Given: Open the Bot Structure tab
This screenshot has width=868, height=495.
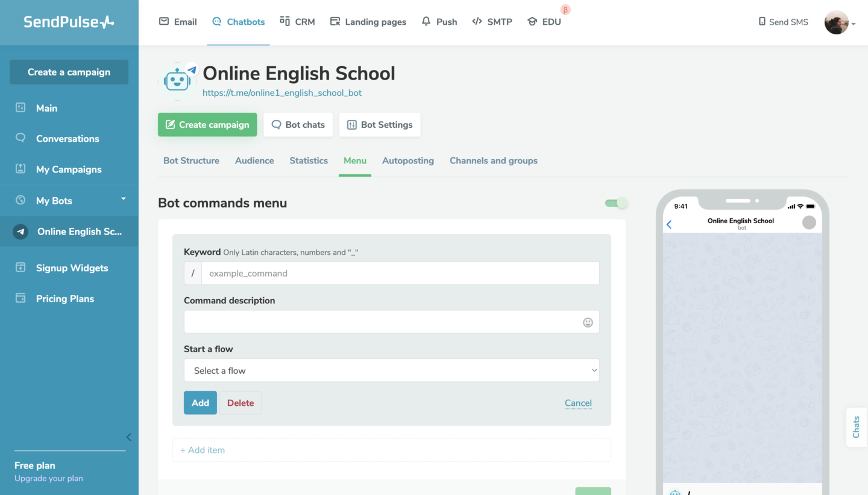Looking at the screenshot, I should (191, 160).
